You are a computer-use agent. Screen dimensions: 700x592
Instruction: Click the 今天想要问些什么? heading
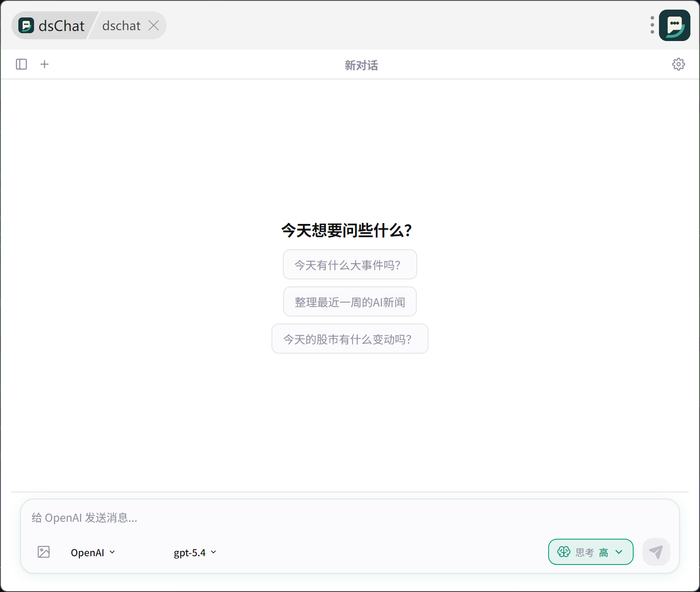(347, 230)
